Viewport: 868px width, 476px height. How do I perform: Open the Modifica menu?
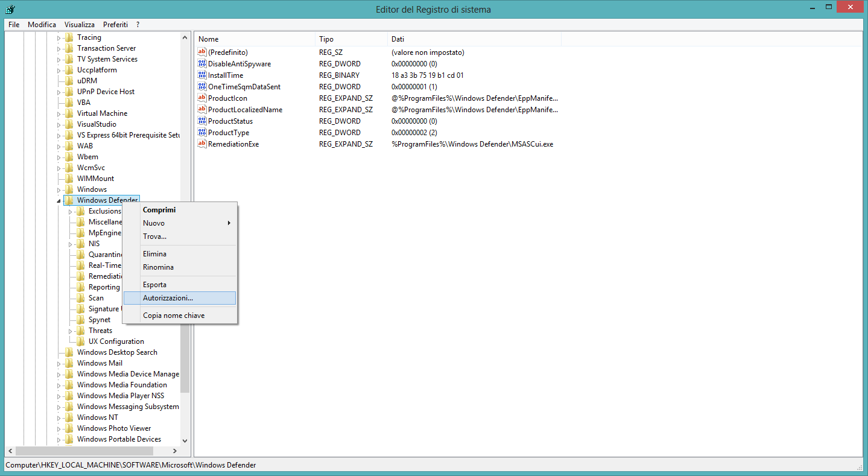42,25
